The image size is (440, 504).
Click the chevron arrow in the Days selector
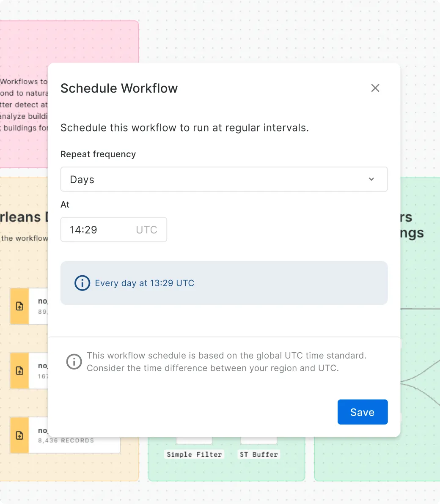coord(371,179)
